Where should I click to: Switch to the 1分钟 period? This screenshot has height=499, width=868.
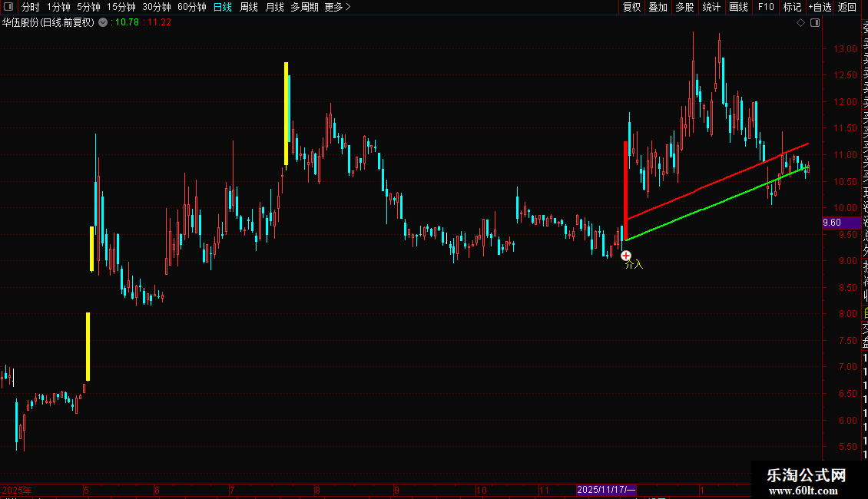[58, 7]
